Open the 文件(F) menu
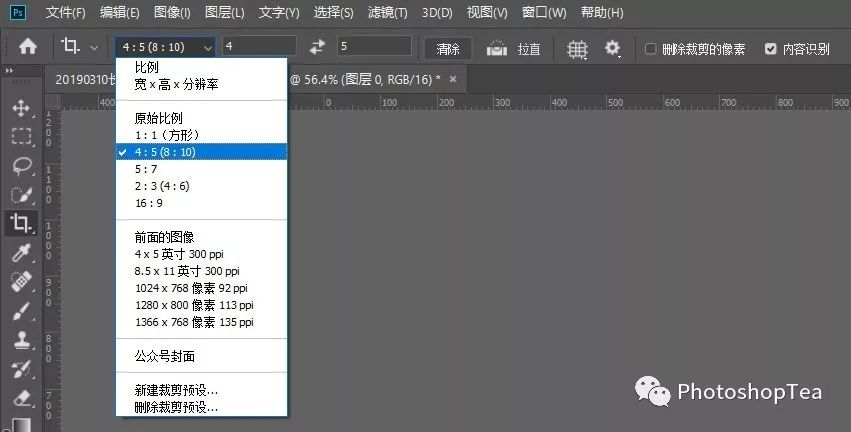Viewport: 851px width, 432px height. pyautogui.click(x=65, y=12)
